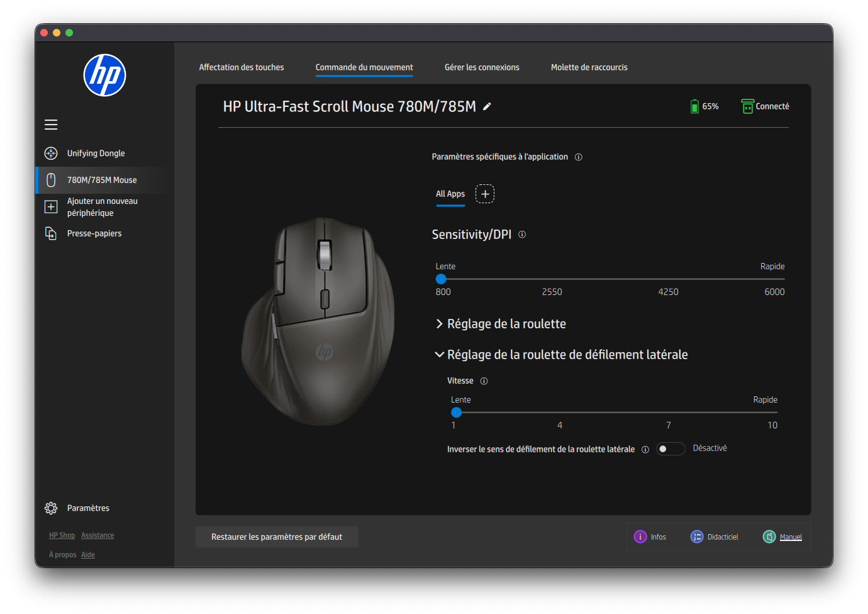The width and height of the screenshot is (868, 614).
Task: Switch to the Affectation des touches tab
Action: (x=242, y=67)
